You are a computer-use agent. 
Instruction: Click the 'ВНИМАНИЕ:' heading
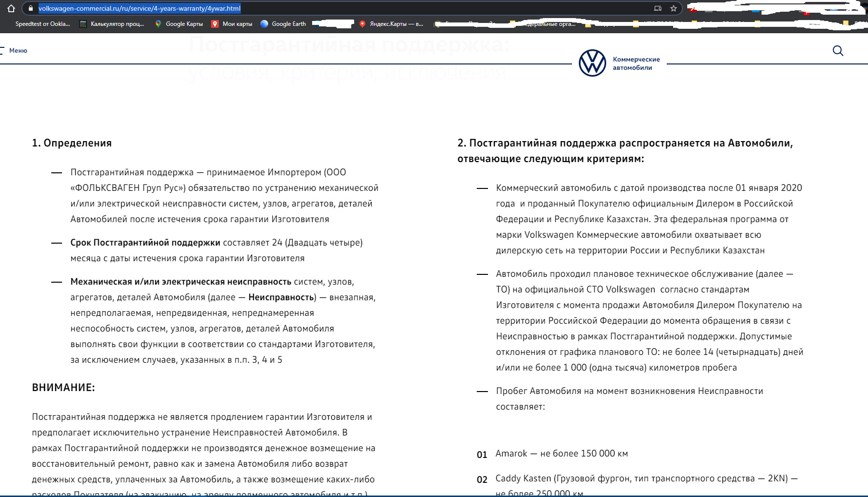(64, 388)
